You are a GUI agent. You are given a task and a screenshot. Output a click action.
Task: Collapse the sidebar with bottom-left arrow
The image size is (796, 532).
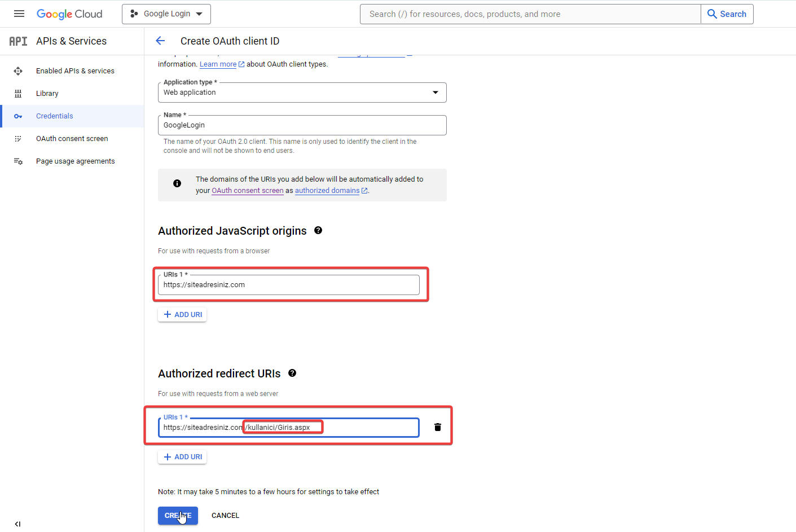coord(17,524)
